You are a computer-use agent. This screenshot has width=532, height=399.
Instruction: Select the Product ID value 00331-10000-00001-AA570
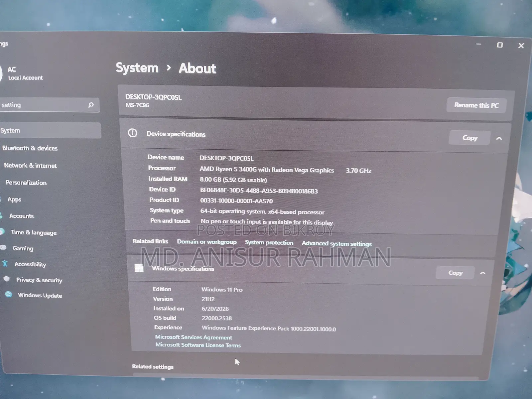(236, 201)
